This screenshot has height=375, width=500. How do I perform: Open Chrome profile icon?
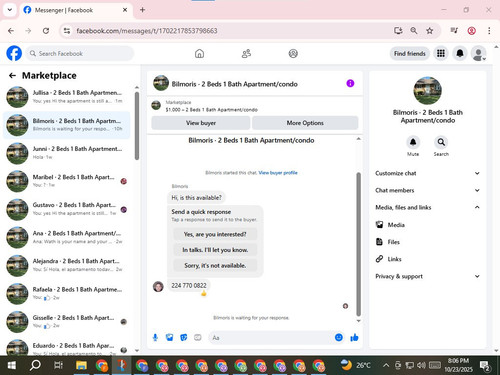click(471, 31)
